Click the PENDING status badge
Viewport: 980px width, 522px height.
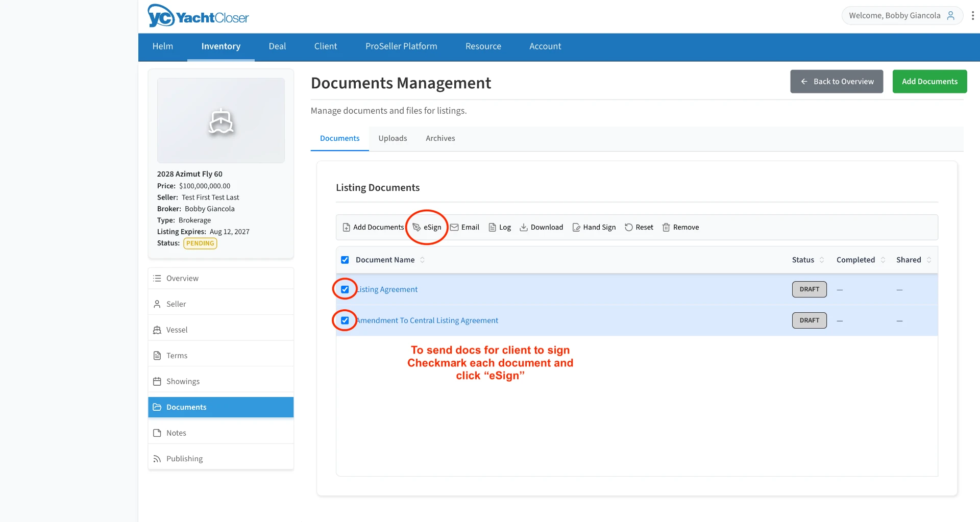point(200,243)
